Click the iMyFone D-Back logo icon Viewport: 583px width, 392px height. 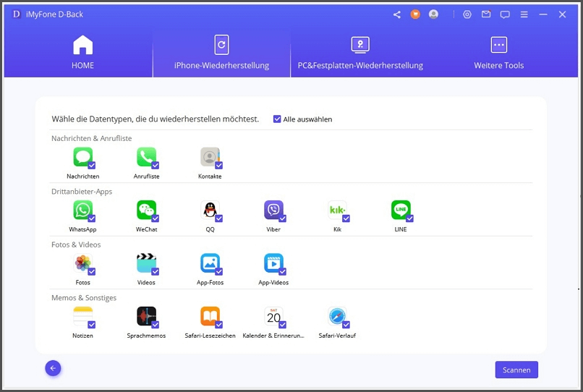17,14
